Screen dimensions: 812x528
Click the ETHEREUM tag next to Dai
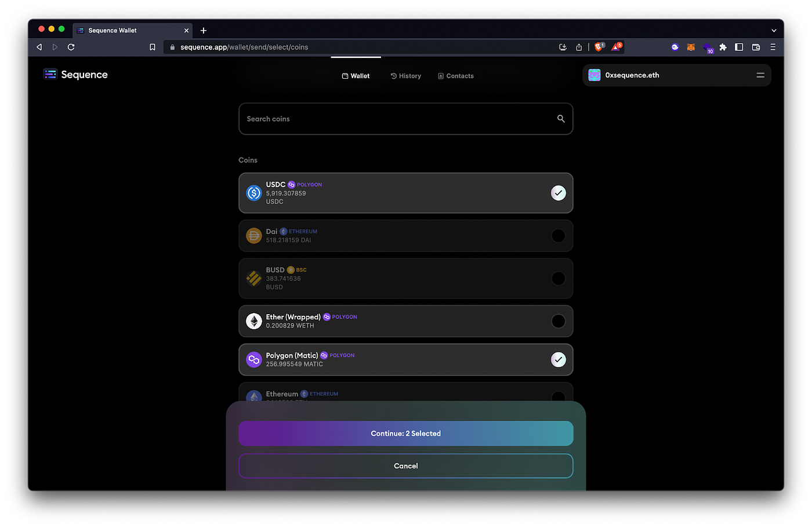click(299, 231)
